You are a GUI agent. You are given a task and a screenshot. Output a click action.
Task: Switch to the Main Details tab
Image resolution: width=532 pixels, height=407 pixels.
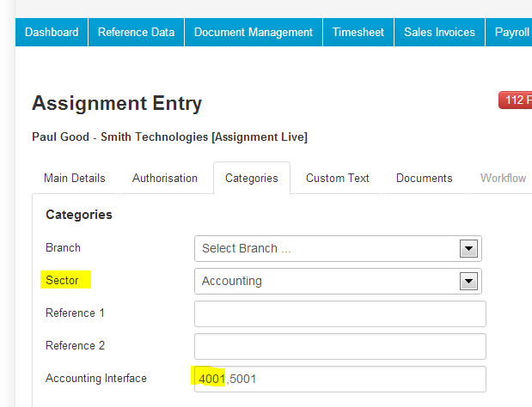(x=75, y=179)
